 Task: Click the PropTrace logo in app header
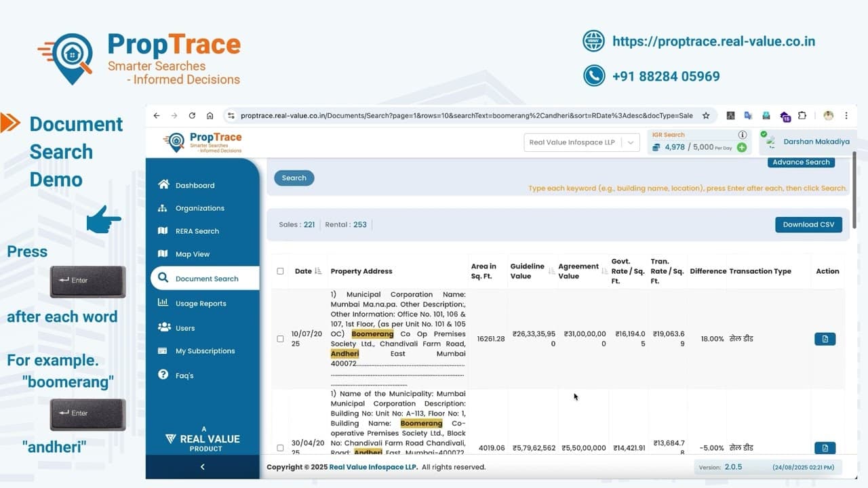tap(203, 142)
